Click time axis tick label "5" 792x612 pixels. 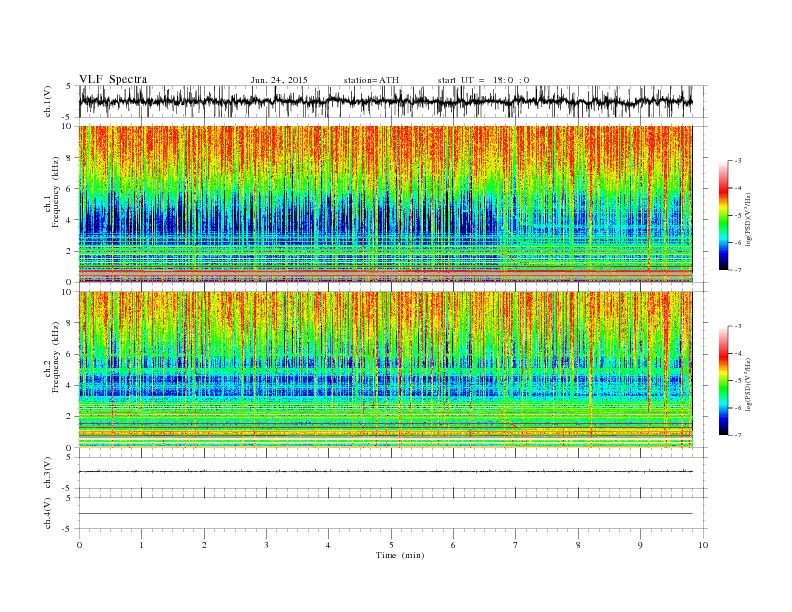[x=391, y=545]
